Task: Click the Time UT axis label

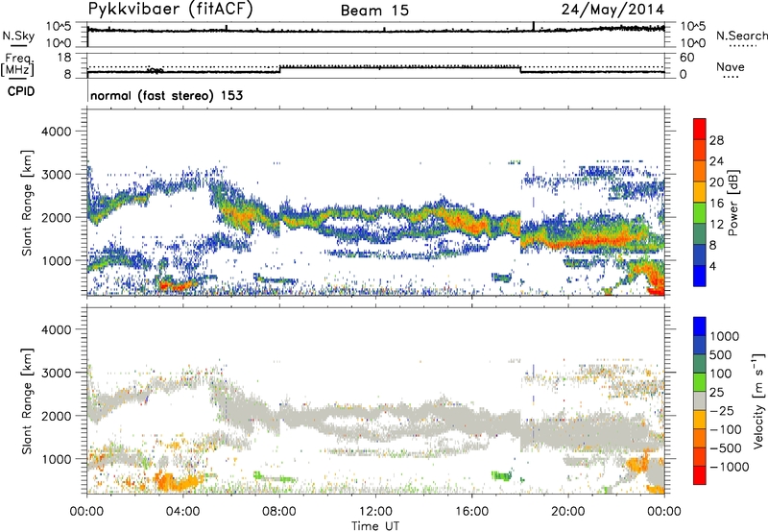Action: click(x=375, y=525)
